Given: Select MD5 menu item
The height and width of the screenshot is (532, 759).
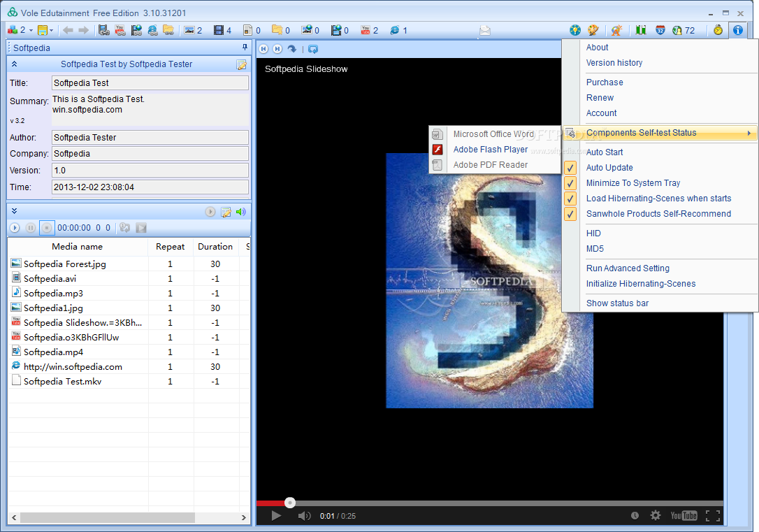Looking at the screenshot, I should tap(595, 249).
